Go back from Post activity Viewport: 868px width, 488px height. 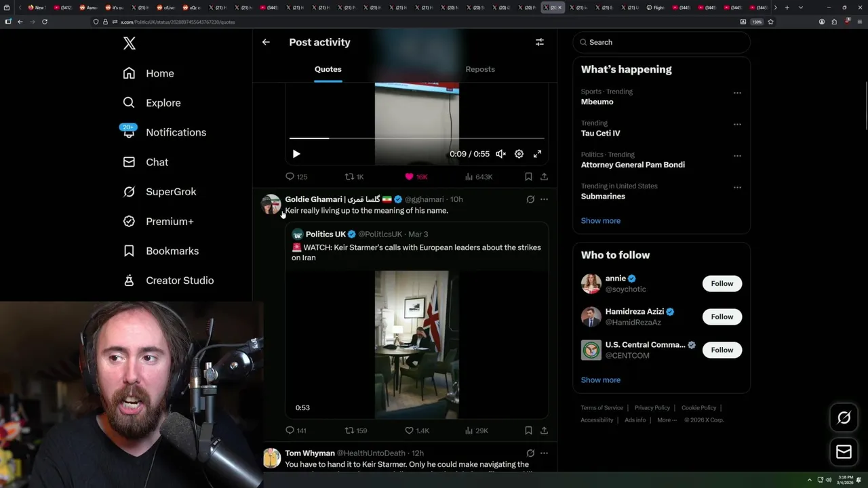coord(266,42)
